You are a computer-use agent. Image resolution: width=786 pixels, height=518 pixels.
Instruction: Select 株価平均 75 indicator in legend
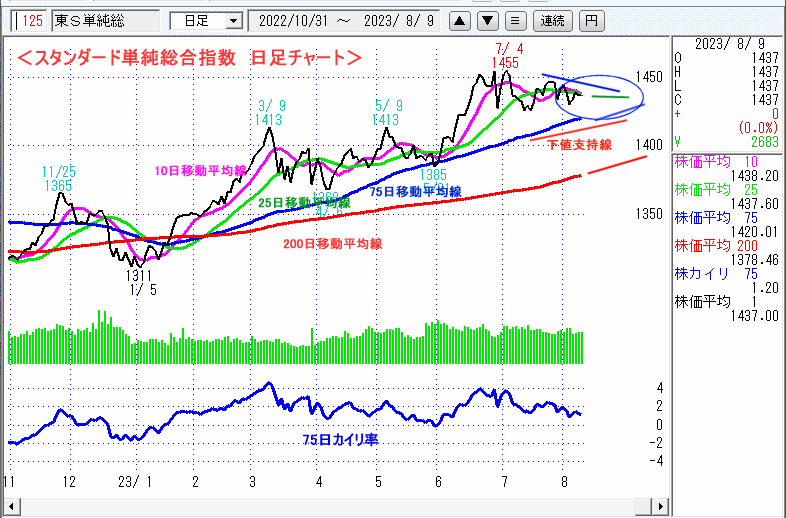(x=728, y=215)
